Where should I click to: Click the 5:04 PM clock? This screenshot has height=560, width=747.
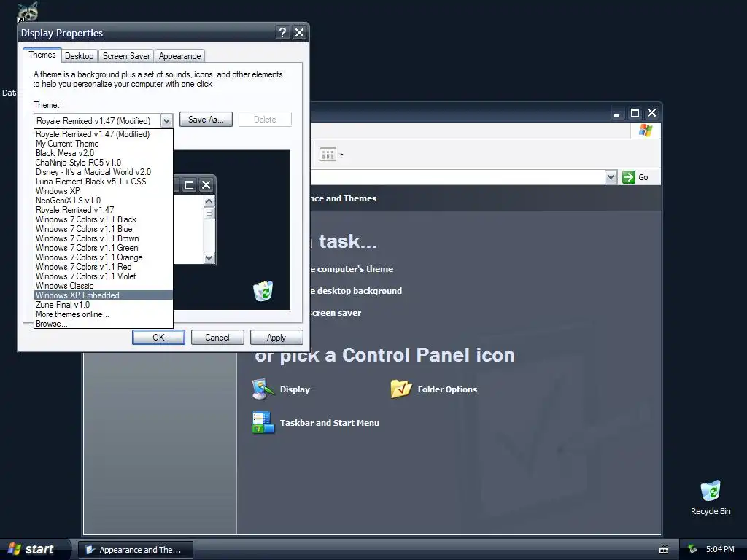(720, 549)
